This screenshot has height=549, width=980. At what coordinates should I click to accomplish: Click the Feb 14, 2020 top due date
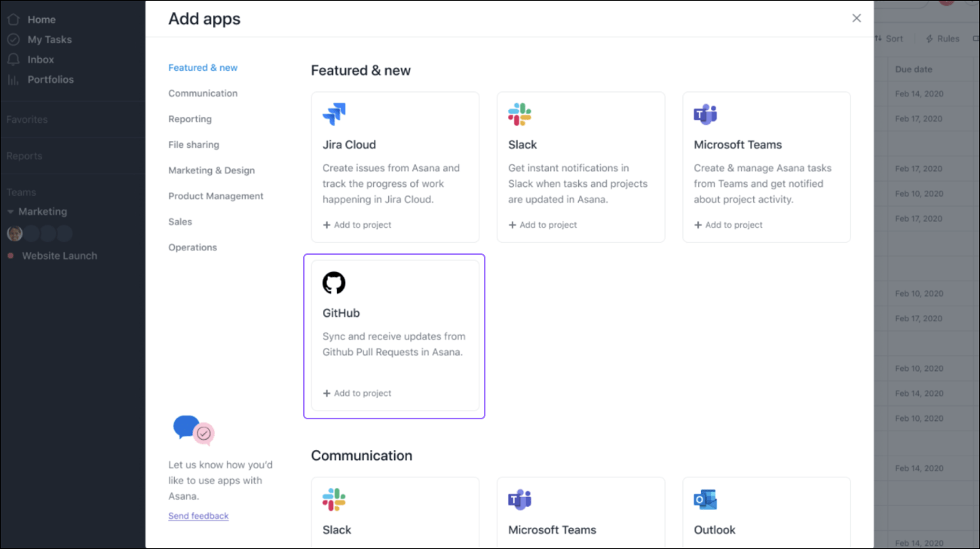(919, 94)
